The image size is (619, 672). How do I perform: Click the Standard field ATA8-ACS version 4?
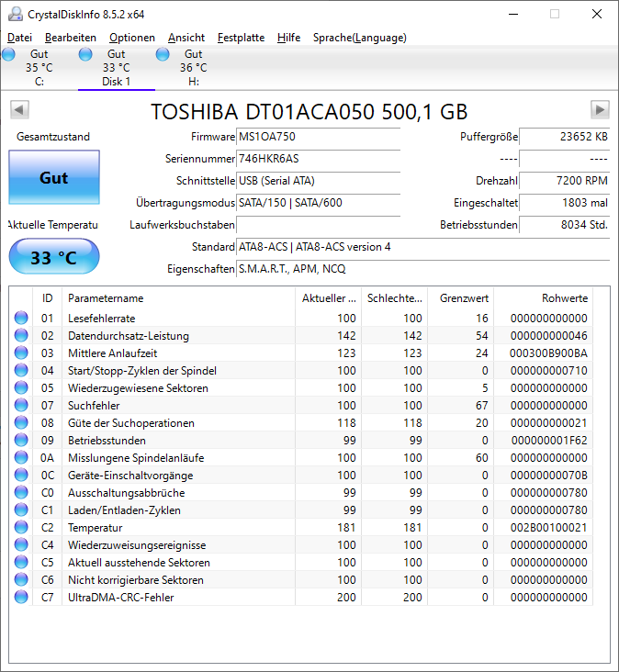422,247
